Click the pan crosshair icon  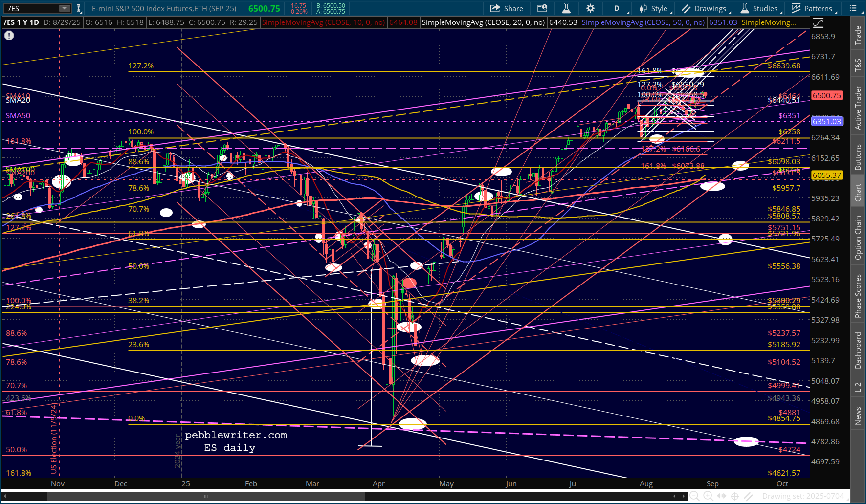click(734, 496)
